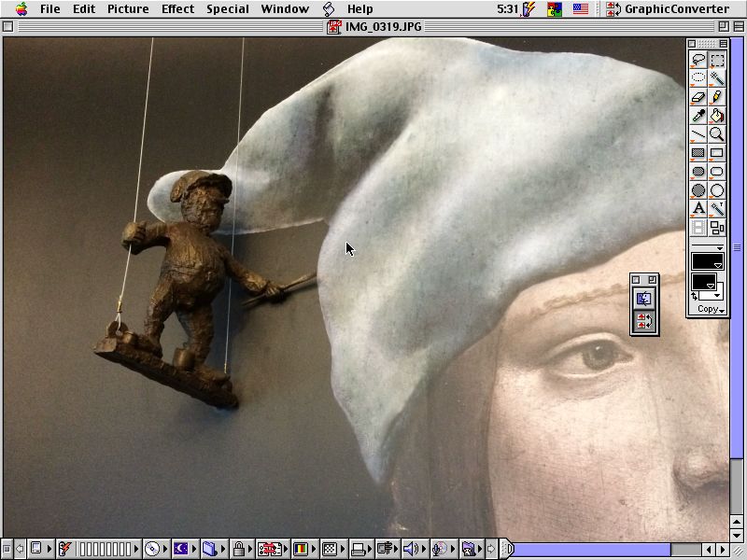The width and height of the screenshot is (747, 560).
Task: Open the Energy Saver moon module
Action: point(184,549)
